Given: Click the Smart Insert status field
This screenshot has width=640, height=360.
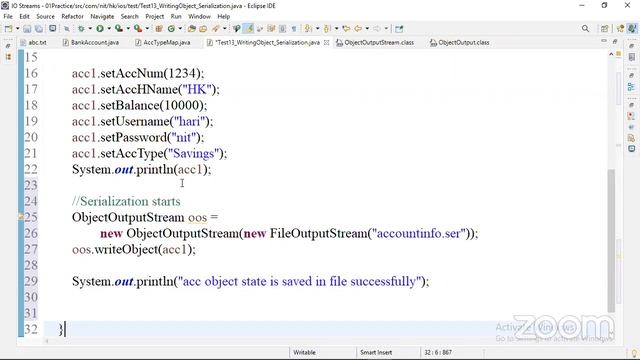Looking at the screenshot, I should [x=376, y=352].
